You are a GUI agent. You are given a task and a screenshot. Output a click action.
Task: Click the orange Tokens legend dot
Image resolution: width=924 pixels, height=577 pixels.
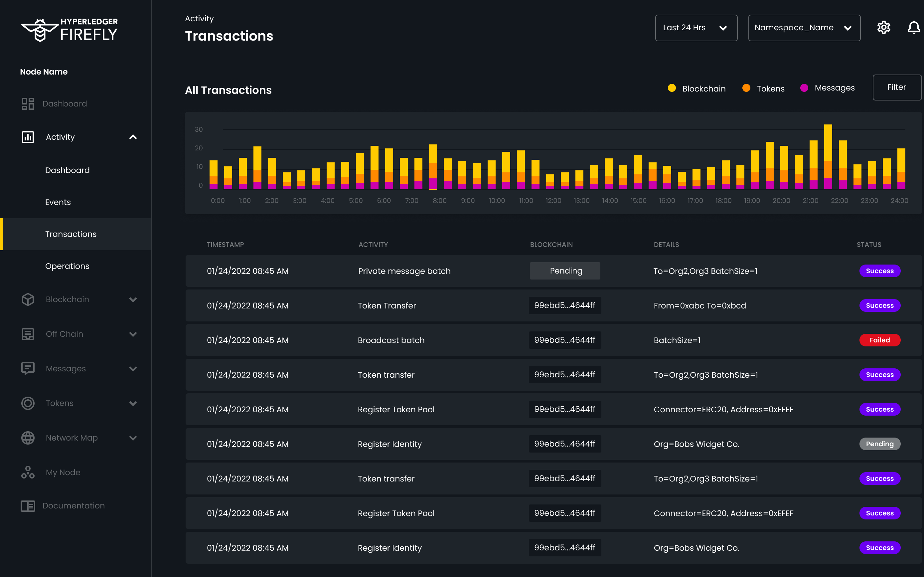click(746, 88)
